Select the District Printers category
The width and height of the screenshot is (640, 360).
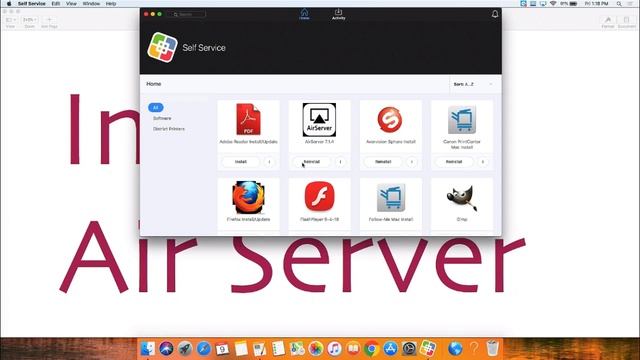[169, 129]
